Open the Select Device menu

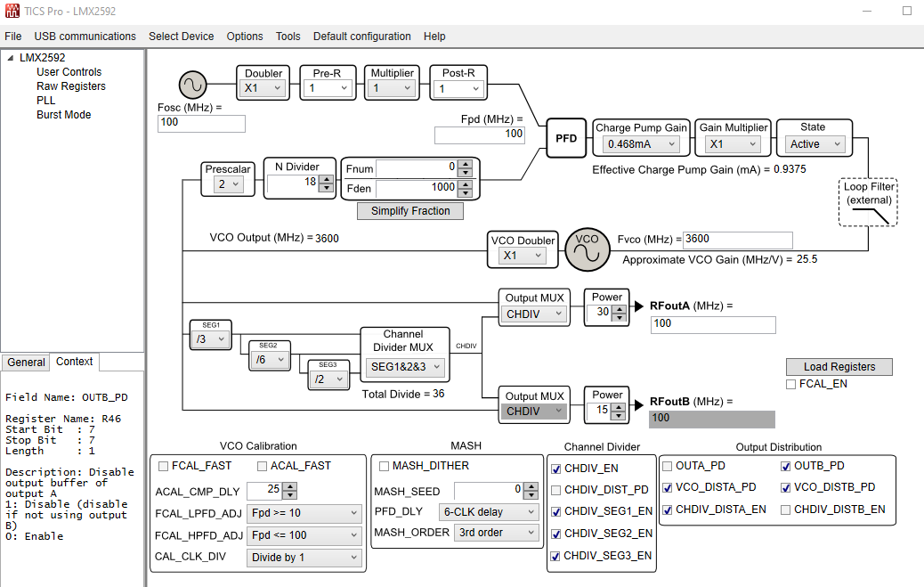click(x=181, y=36)
